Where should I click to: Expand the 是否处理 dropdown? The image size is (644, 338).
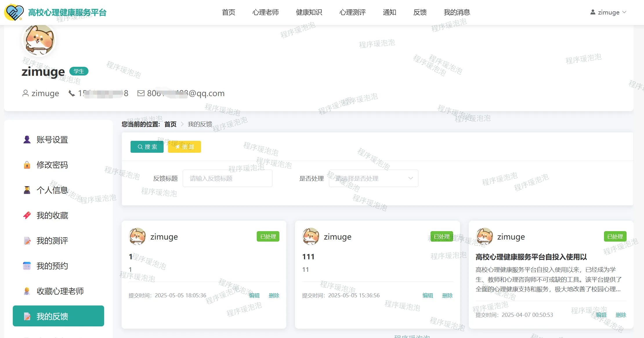click(373, 178)
